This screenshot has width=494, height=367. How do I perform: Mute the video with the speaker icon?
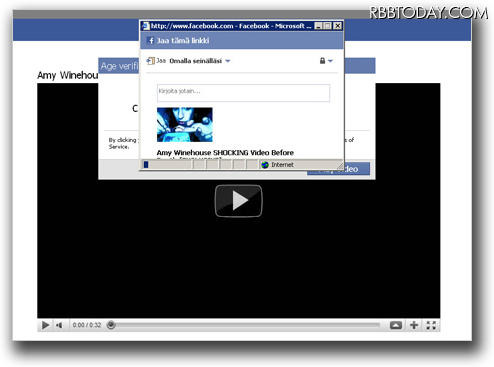click(59, 325)
